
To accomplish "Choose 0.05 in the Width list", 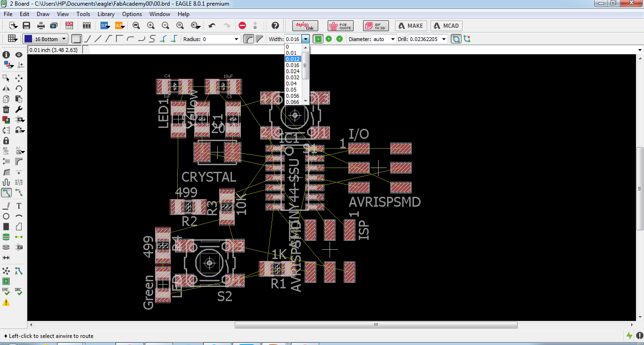I will [293, 90].
